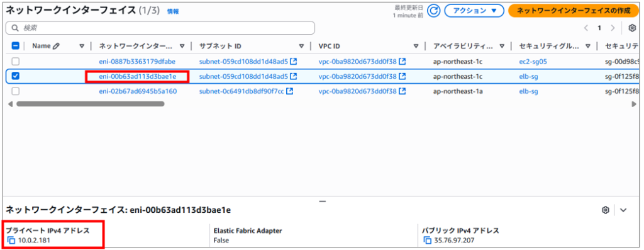Click ネットワークインターフェイスの作成 button

574,11
